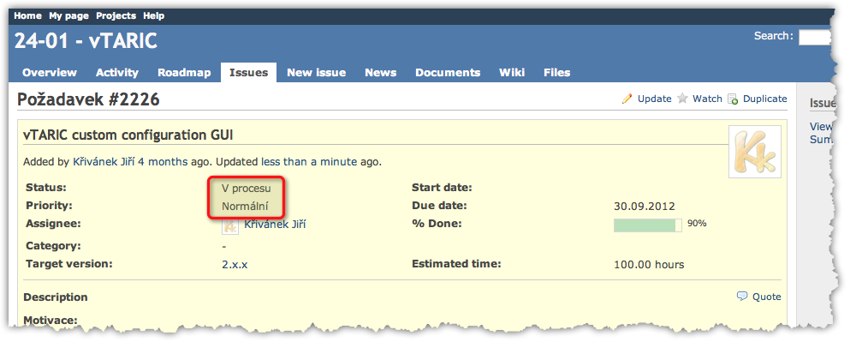Screen dimensions: 868x348
Task: Click the 'Category:' label
Action: pos(53,245)
